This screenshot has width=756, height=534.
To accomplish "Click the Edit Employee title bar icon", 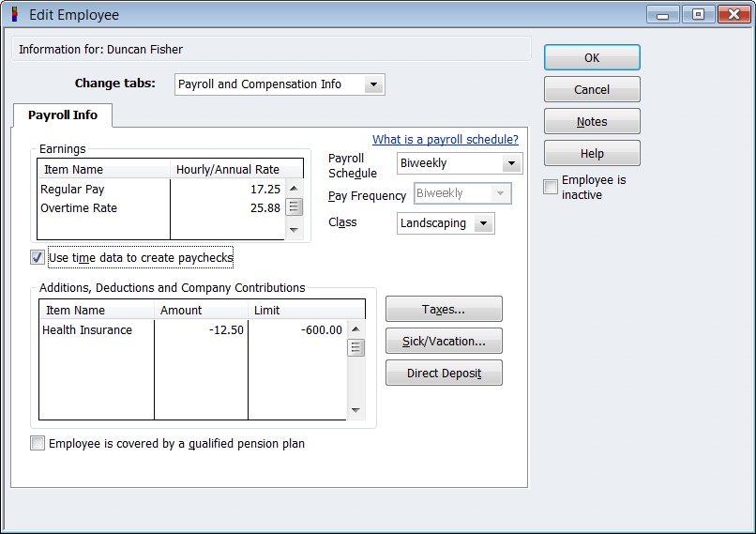I will click(13, 15).
